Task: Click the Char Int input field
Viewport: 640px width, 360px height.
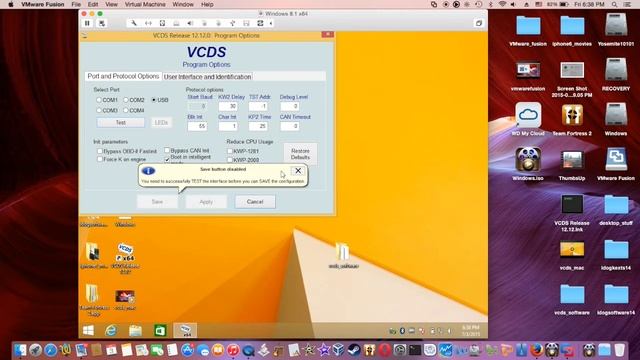Action: [228, 126]
